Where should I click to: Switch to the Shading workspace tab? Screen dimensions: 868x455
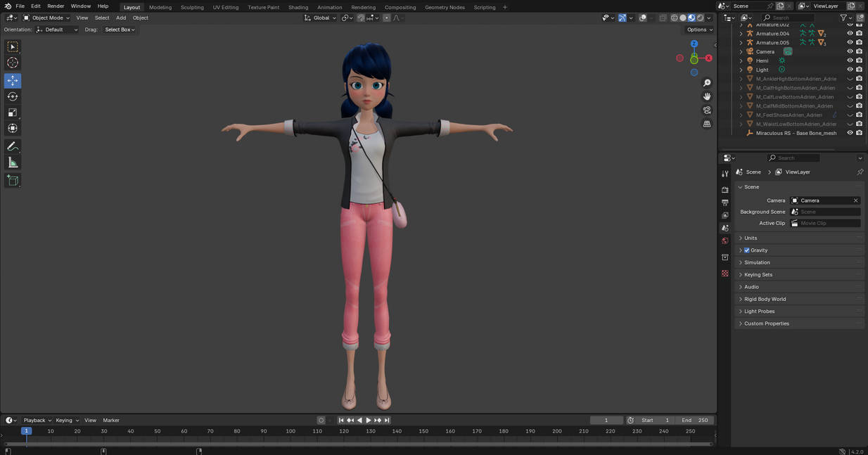[298, 7]
